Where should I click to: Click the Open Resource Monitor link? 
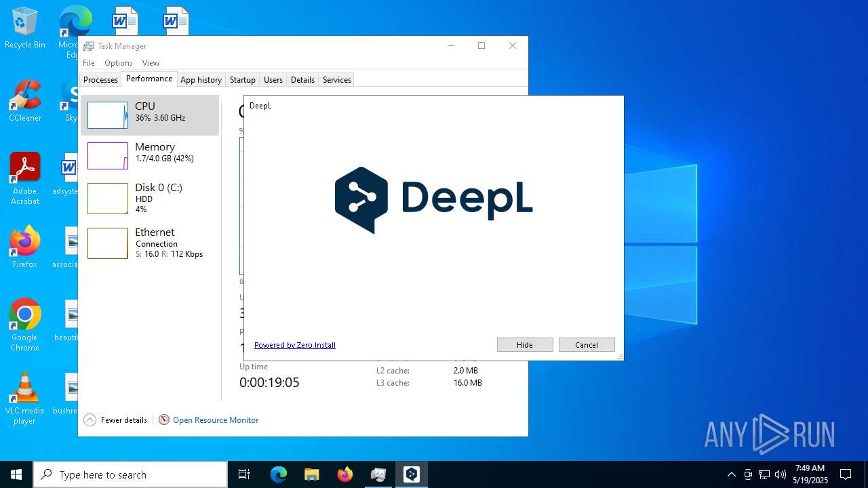click(216, 420)
